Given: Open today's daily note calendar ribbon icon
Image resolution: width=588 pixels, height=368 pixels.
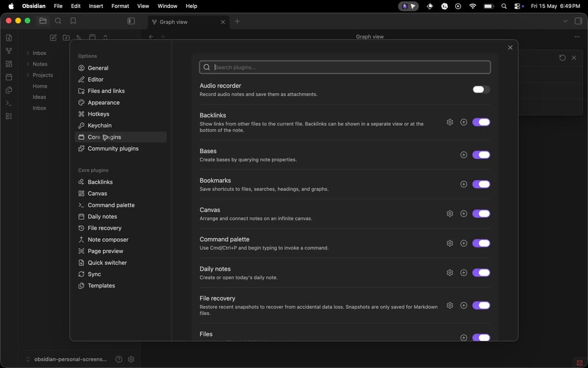Looking at the screenshot, I should click(9, 77).
